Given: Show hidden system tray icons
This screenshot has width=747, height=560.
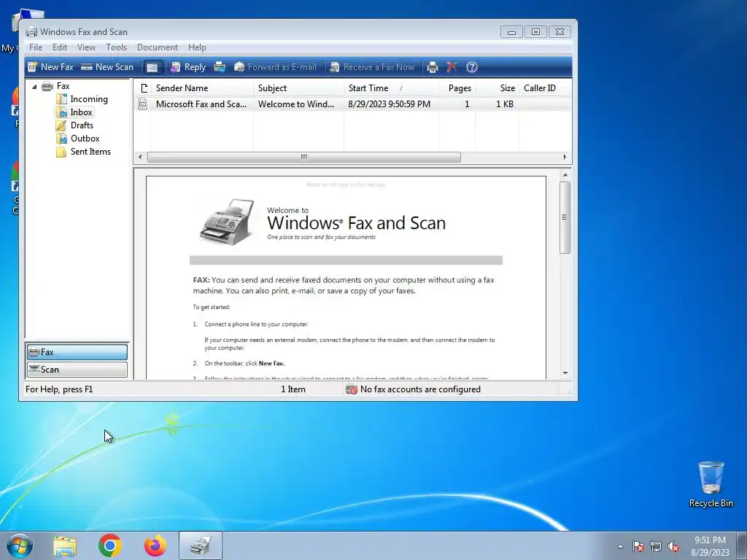Looking at the screenshot, I should 620,547.
